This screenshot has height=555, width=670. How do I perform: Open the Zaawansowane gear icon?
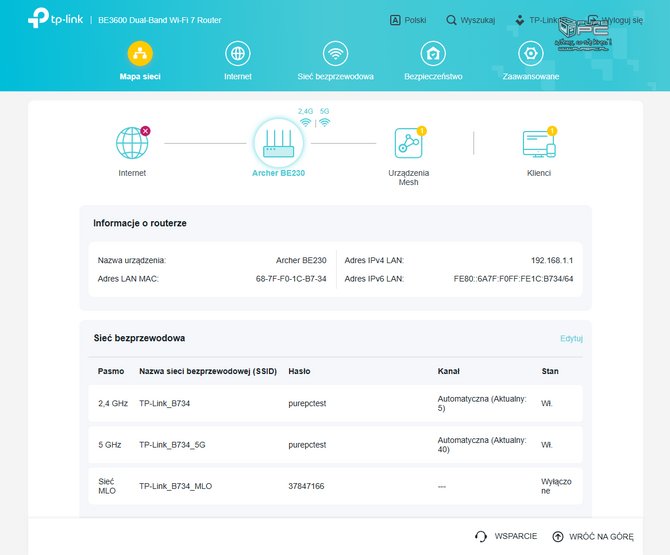coord(531,53)
